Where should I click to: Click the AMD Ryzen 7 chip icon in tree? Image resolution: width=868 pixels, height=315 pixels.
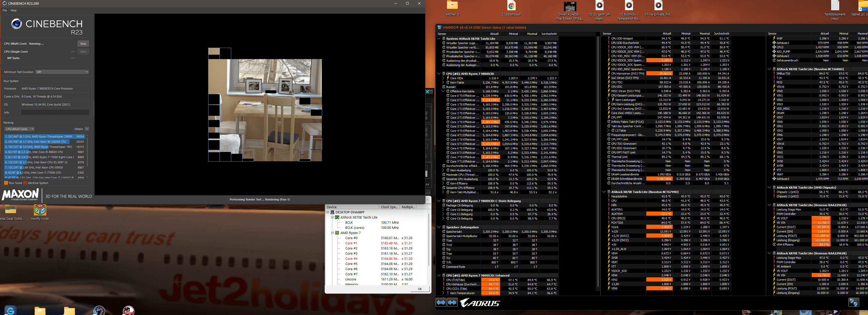click(x=337, y=233)
